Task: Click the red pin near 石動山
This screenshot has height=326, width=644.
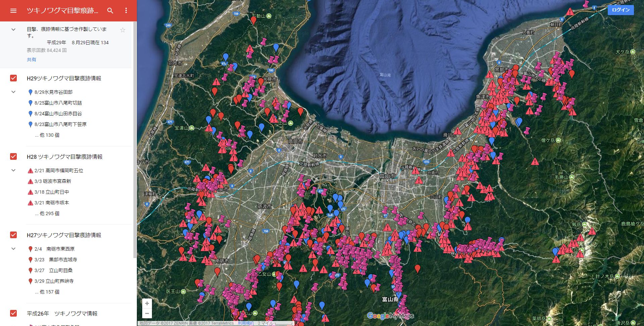Action: [x=254, y=20]
